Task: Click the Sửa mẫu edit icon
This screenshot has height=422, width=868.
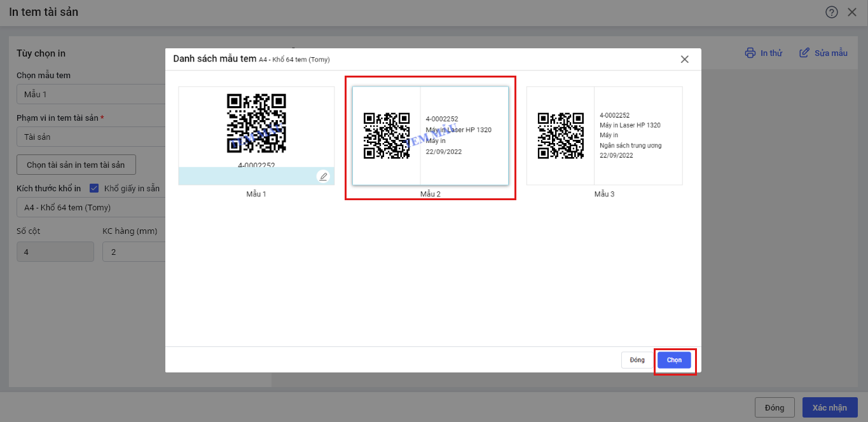Action: [804, 53]
